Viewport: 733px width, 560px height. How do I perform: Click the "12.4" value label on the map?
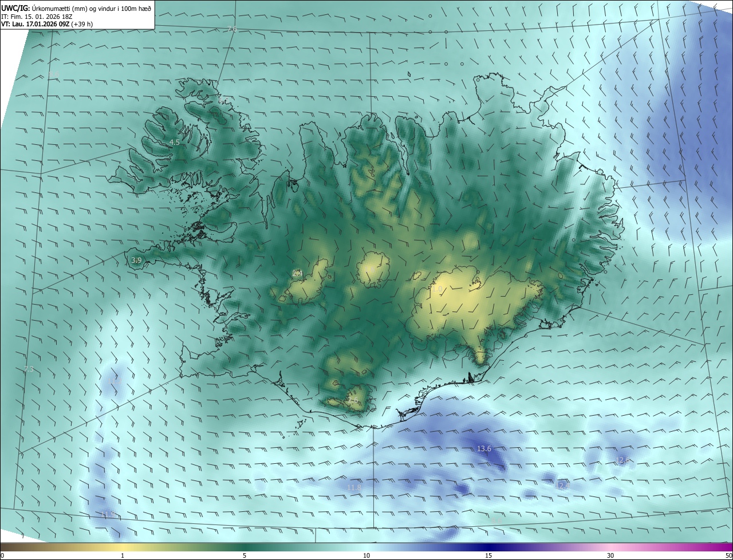pyautogui.click(x=563, y=486)
